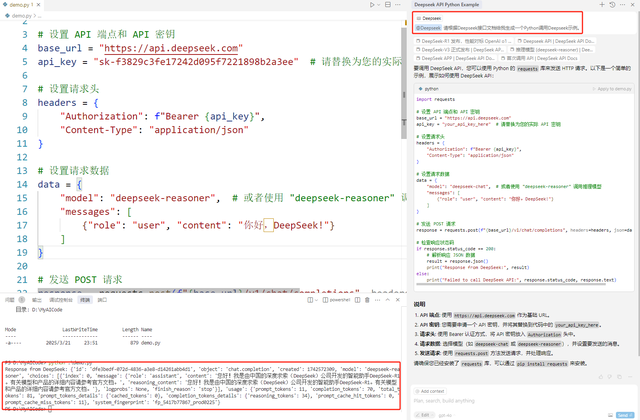
Task: Split the terminal with the split icon
Action: [x=358, y=300]
